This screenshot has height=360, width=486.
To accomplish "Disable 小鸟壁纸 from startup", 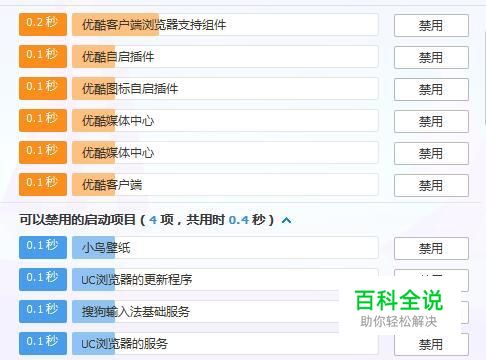I will pyautogui.click(x=431, y=248).
